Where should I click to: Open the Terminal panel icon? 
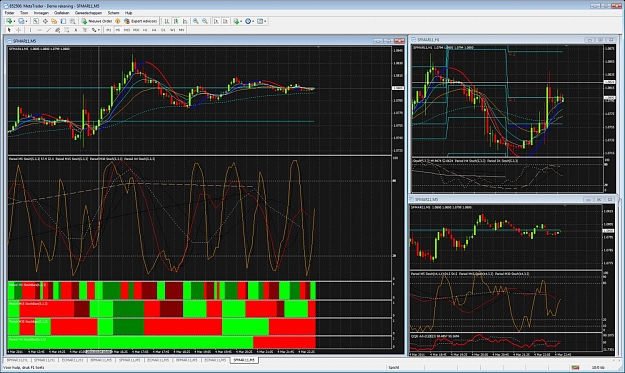(x=63, y=21)
